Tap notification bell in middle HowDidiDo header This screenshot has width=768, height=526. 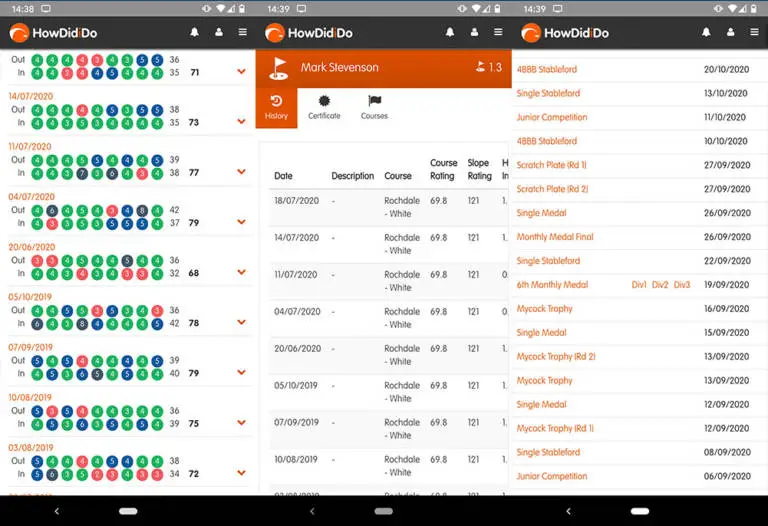pyautogui.click(x=450, y=32)
